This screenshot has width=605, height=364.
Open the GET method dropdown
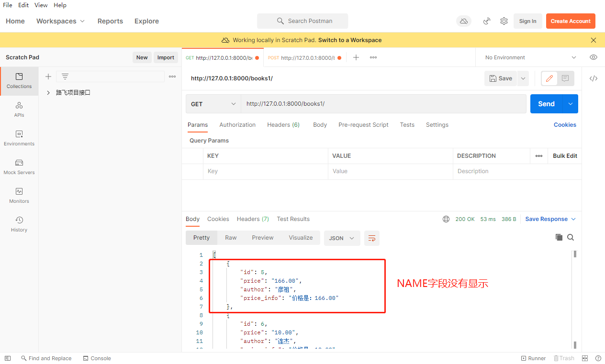(213, 104)
